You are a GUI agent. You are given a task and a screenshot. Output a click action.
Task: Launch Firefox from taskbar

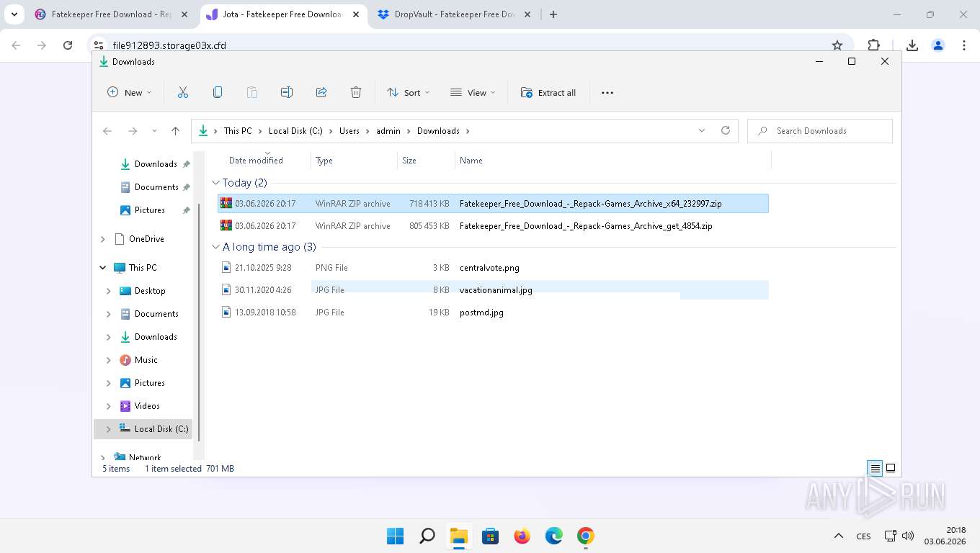click(x=522, y=536)
